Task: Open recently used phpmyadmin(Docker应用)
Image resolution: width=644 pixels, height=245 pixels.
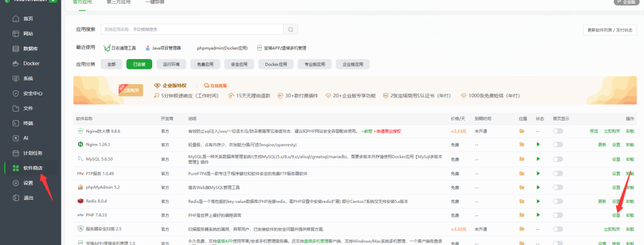Action: pyautogui.click(x=222, y=48)
